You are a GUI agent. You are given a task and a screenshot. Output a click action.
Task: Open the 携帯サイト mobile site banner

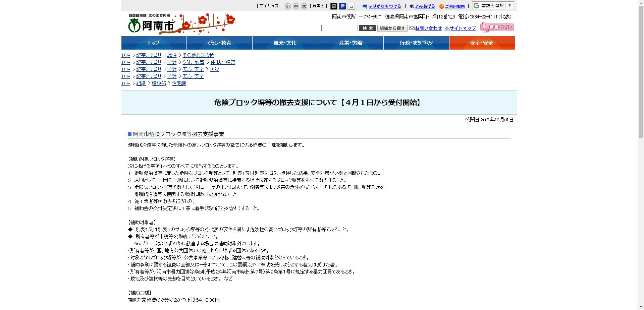[x=497, y=27]
